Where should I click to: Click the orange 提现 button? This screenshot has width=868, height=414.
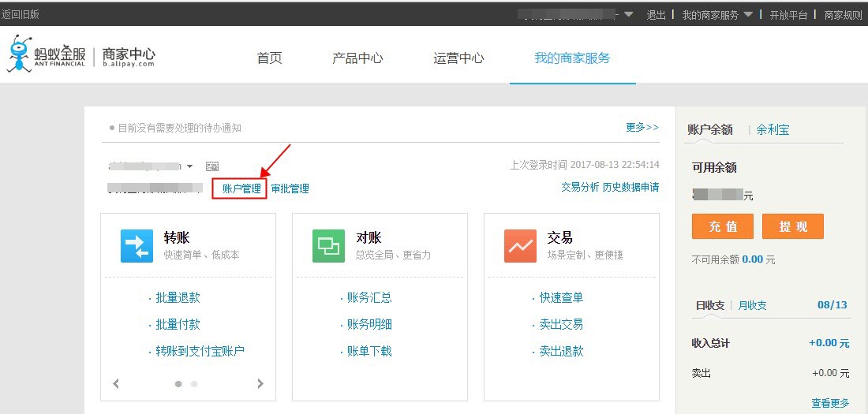(793, 226)
